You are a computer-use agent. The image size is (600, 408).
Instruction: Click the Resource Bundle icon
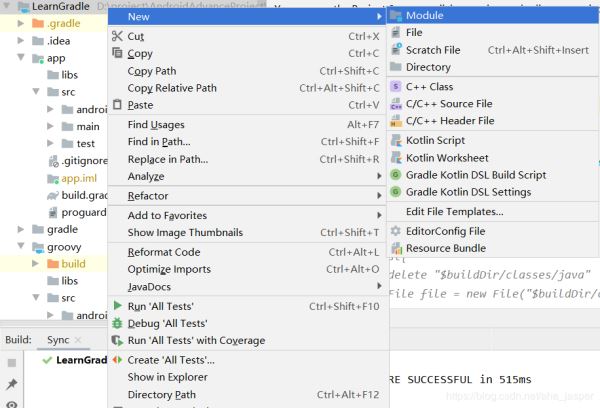tap(396, 248)
